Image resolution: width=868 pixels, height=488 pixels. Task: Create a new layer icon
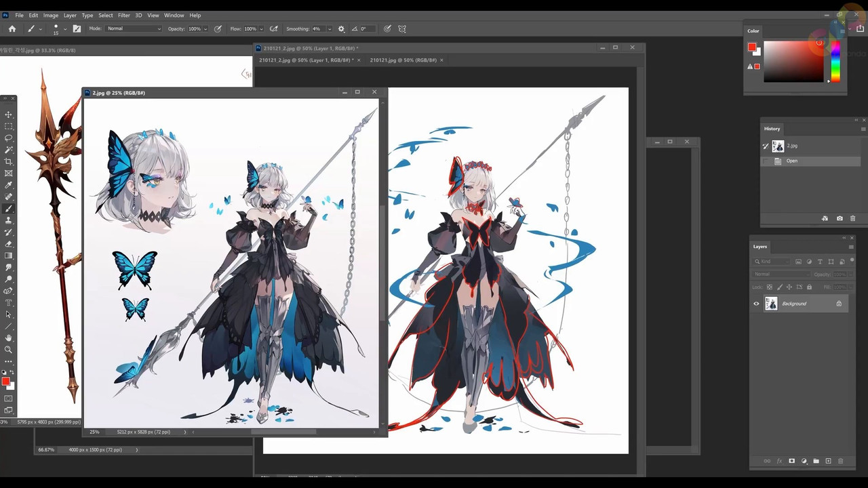click(x=828, y=461)
